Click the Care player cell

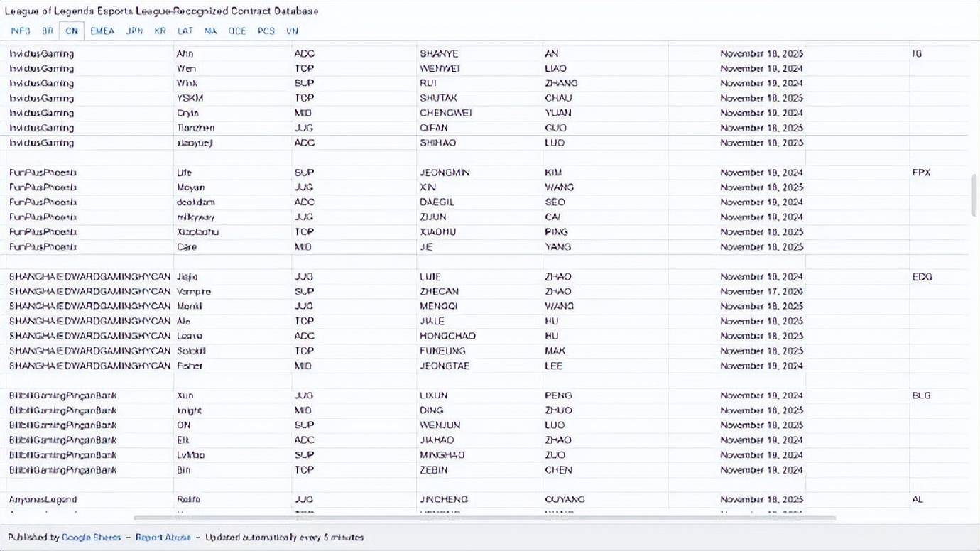[x=233, y=247]
